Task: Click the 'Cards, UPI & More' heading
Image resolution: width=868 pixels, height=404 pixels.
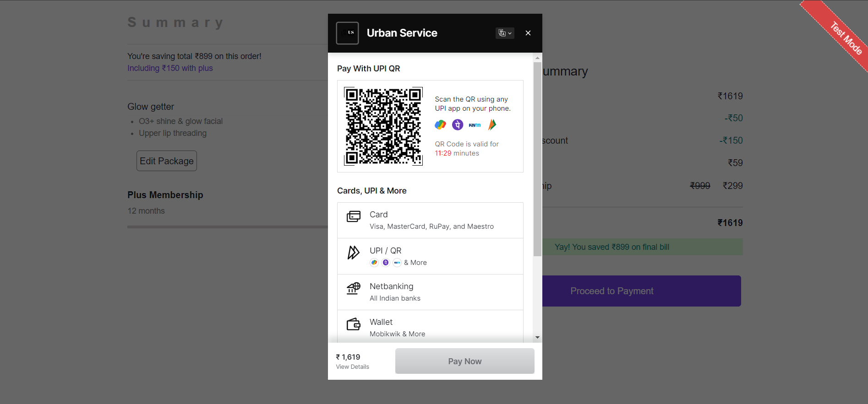Action: click(372, 191)
